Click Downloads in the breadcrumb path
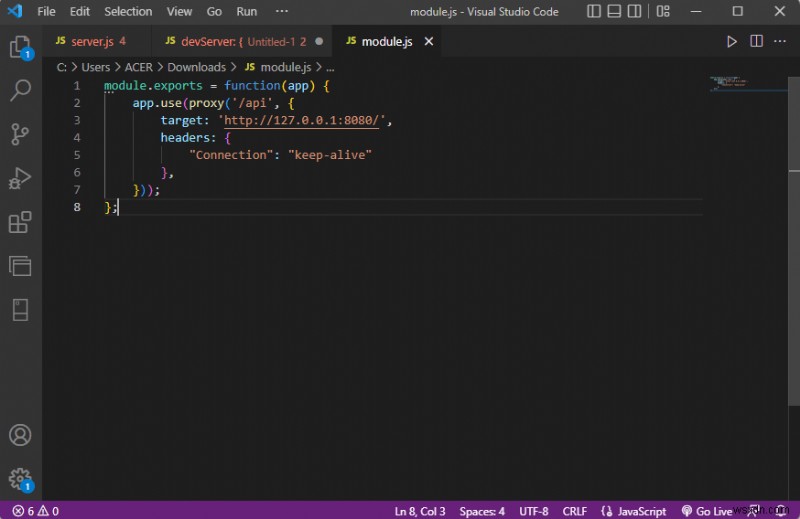800x519 pixels. [196, 67]
